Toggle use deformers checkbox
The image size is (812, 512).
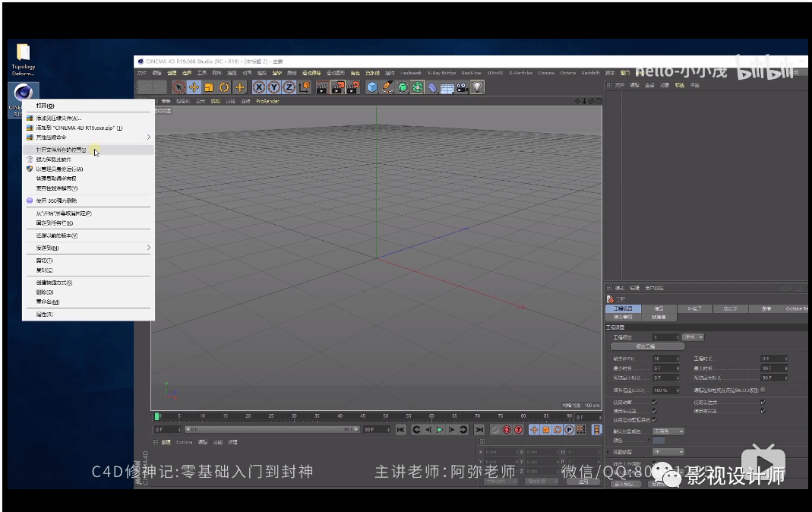click(x=763, y=411)
